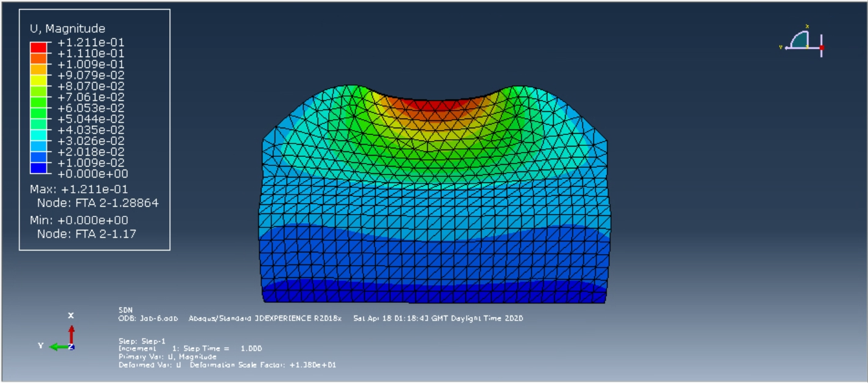Click legend value +2.018e-02

(x=91, y=152)
